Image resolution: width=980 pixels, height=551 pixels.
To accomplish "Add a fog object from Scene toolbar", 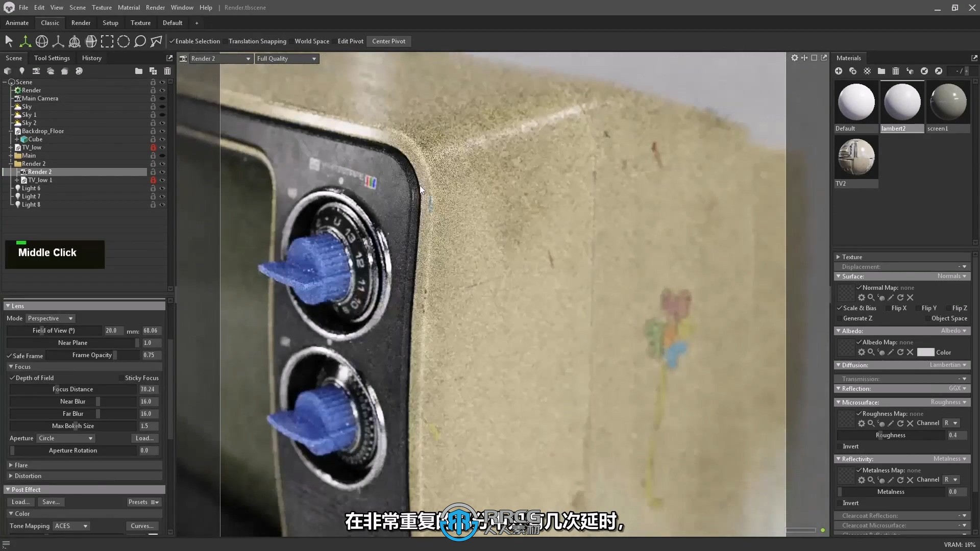I will pos(51,71).
